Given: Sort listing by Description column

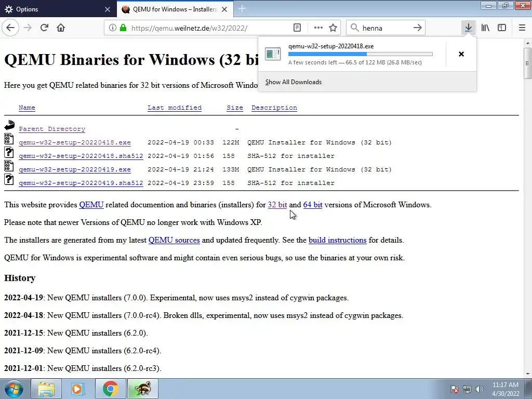Looking at the screenshot, I should [x=274, y=108].
